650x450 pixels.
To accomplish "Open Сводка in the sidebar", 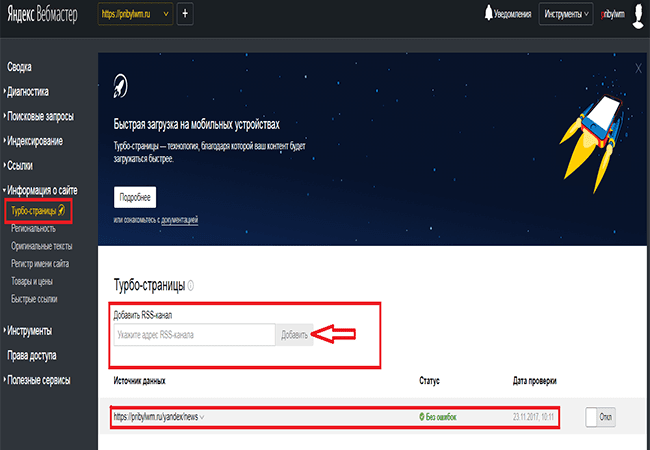I will [19, 67].
